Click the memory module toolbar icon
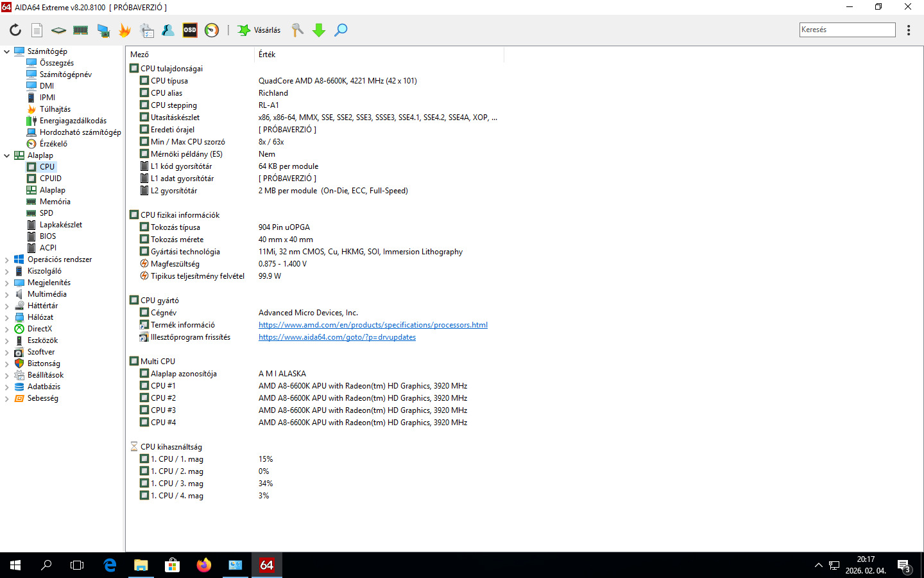 (x=81, y=30)
